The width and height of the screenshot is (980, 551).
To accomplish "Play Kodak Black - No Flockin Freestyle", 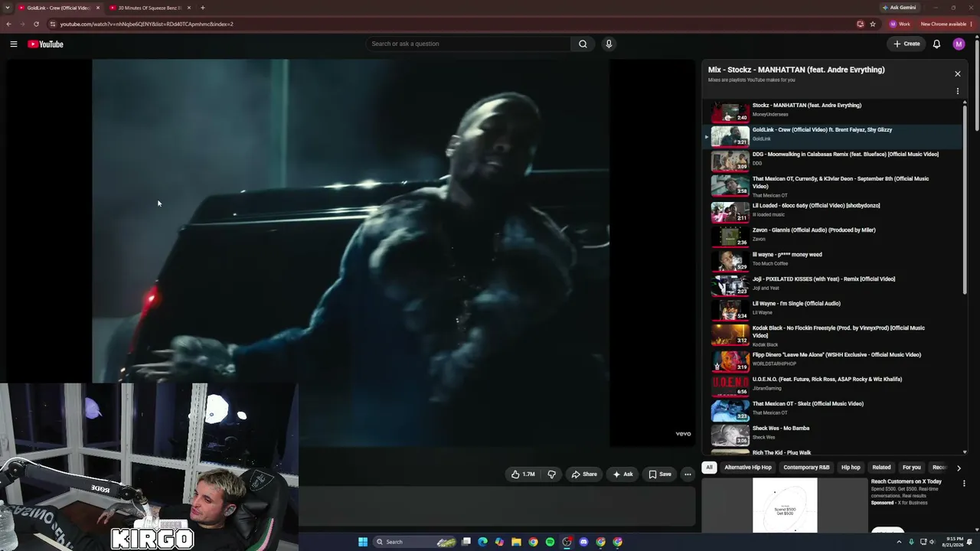I will pyautogui.click(x=831, y=335).
